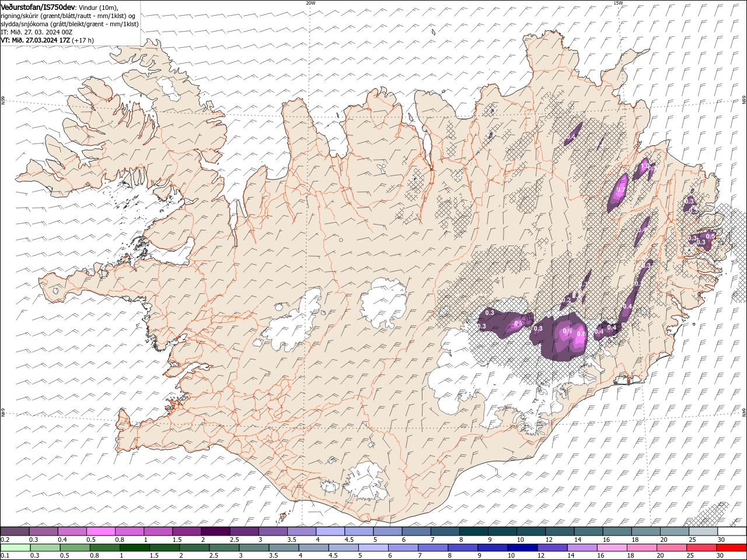Click the Veðurstofan/IS750dev title text
Screen dimensions: 747x560
pyautogui.click(x=38, y=7)
